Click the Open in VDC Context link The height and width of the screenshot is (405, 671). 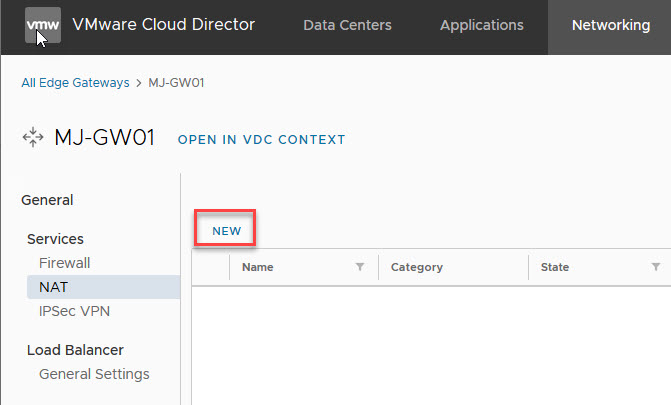tap(261, 140)
